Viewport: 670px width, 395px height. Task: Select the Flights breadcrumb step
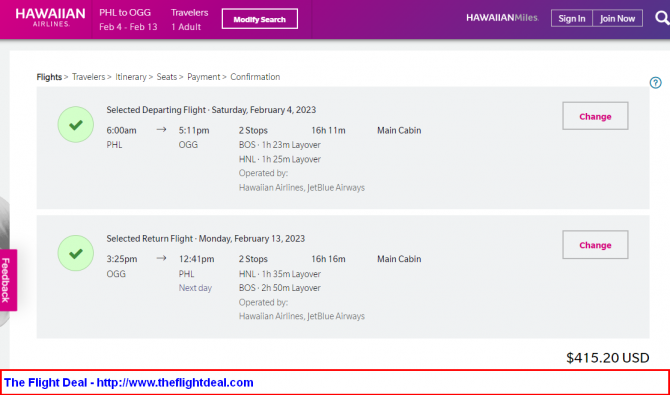[49, 77]
